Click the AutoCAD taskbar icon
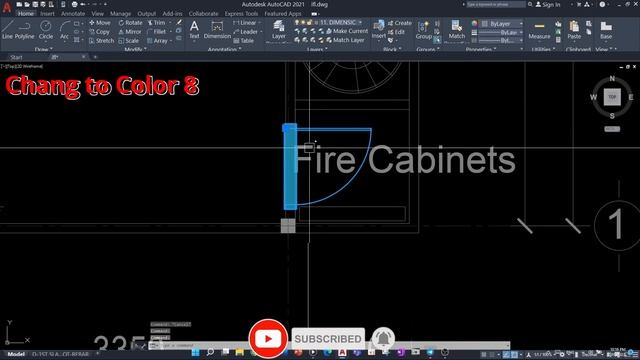This screenshot has width=640, height=360. pos(342,352)
